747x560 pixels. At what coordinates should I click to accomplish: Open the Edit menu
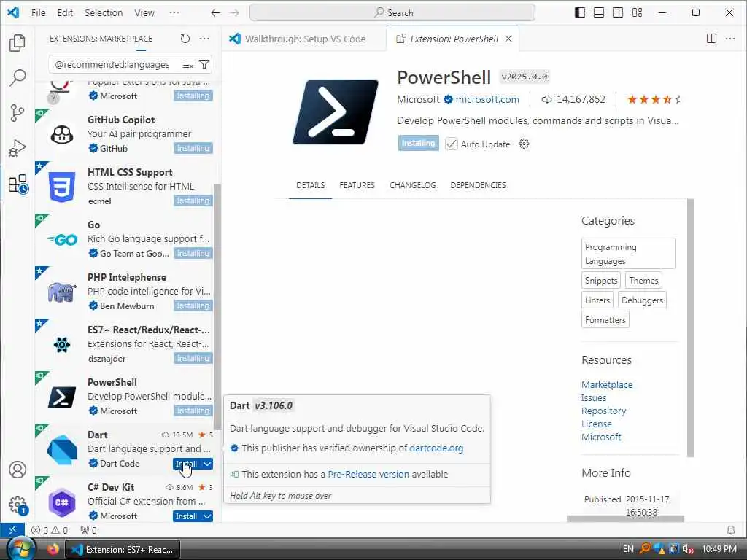coord(65,13)
